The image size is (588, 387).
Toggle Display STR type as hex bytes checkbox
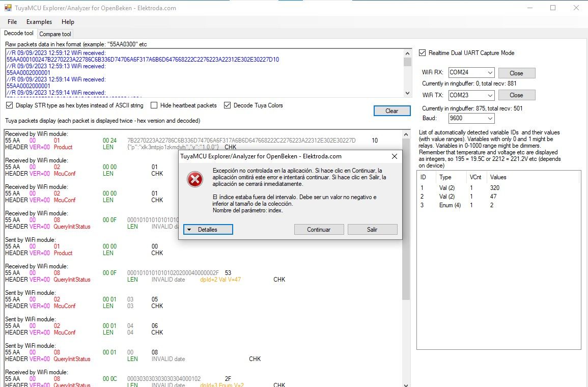tap(9, 105)
